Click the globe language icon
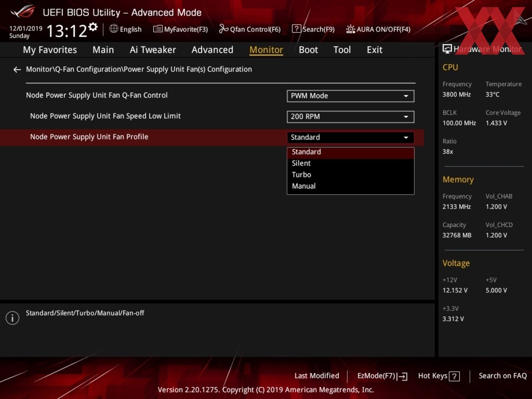 [x=113, y=29]
